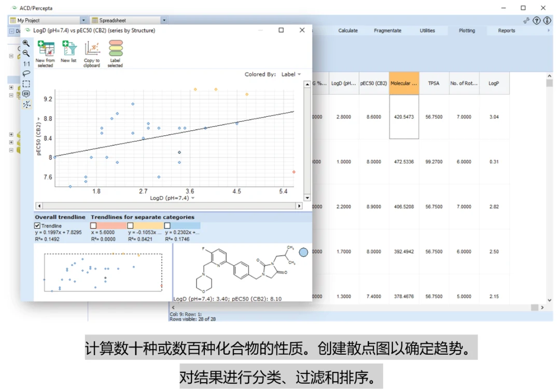Click the red data point at plot edge

point(294,172)
